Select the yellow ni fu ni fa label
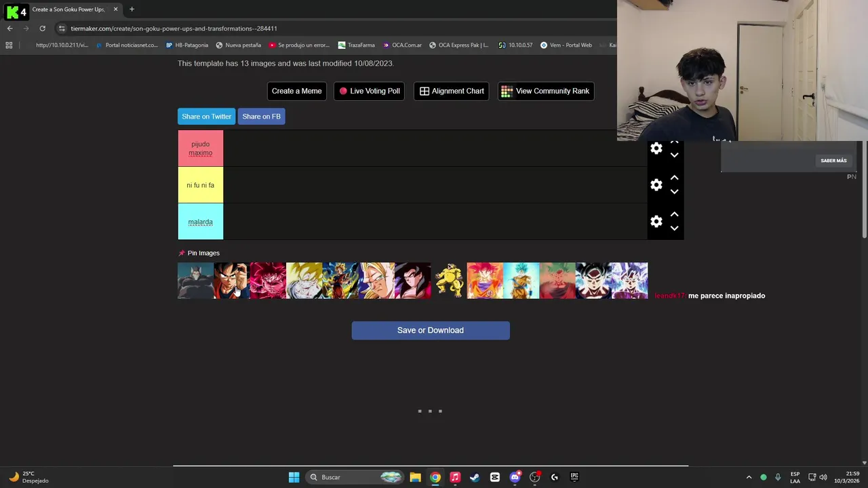The image size is (868, 488). click(201, 185)
